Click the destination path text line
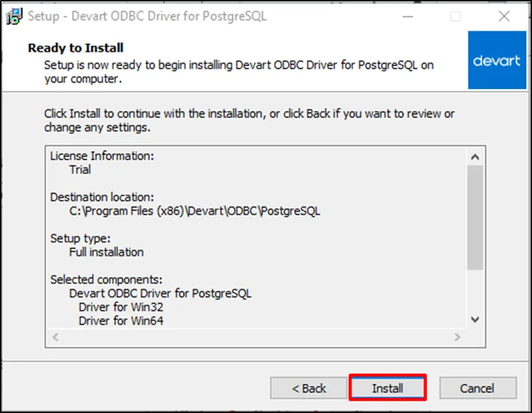The width and height of the screenshot is (532, 413). (195, 211)
